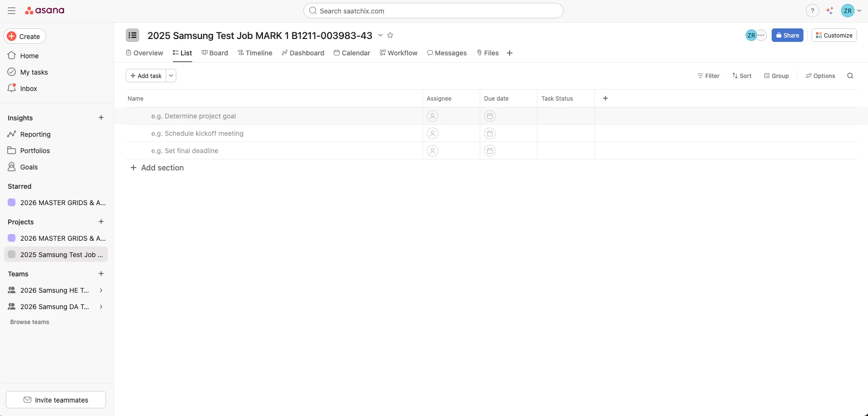
Task: Open the AI sparkle icon
Action: [829, 11]
